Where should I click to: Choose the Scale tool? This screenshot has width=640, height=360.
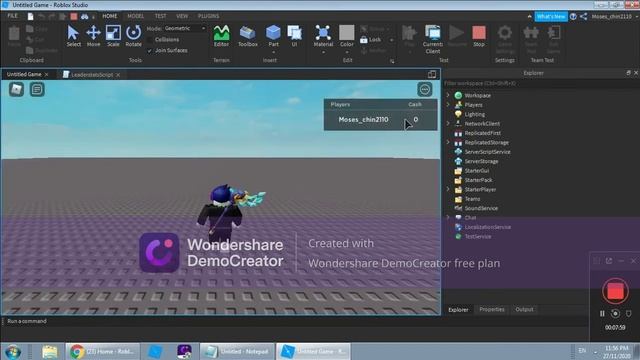(x=113, y=36)
